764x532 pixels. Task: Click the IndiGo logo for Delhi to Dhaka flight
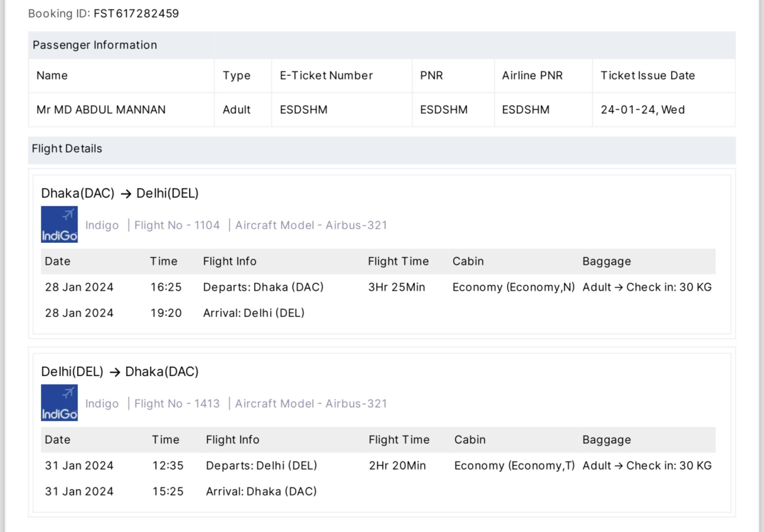pyautogui.click(x=59, y=403)
